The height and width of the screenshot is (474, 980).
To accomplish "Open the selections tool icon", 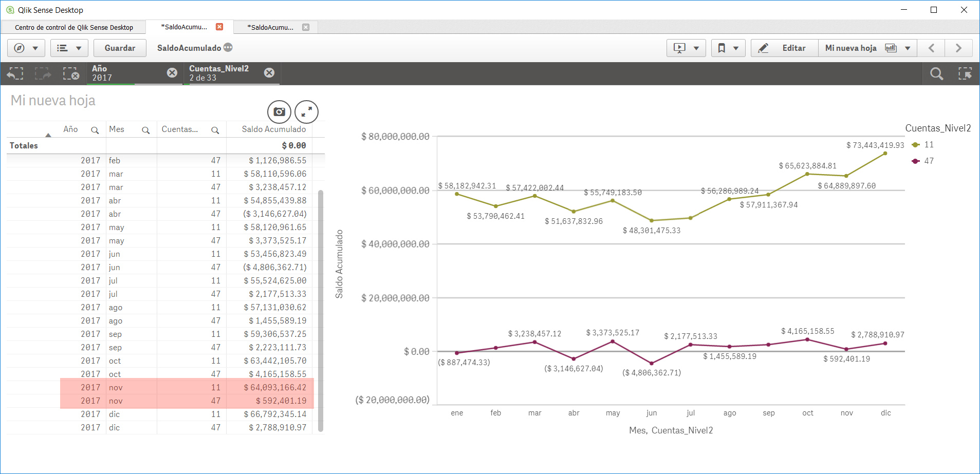I will [965, 73].
